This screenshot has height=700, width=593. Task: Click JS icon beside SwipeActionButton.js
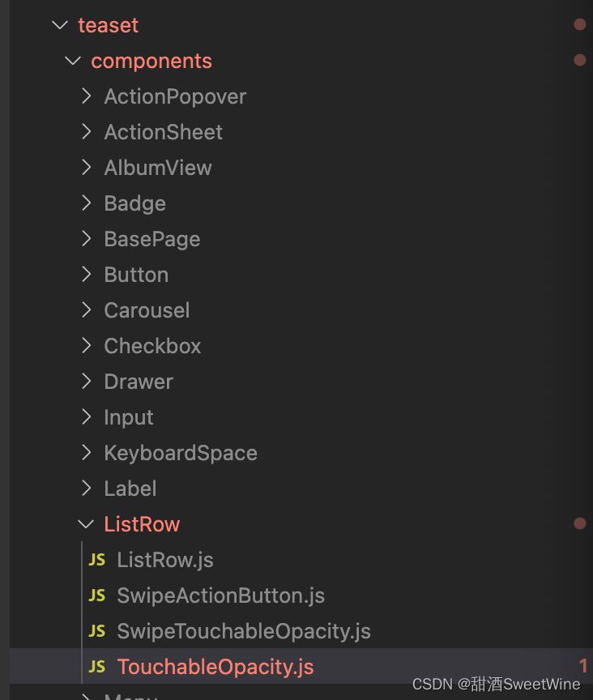coord(96,595)
